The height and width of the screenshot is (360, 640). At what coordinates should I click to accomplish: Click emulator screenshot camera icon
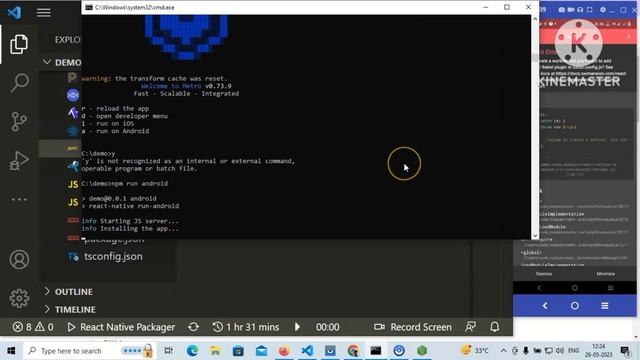point(562,9)
